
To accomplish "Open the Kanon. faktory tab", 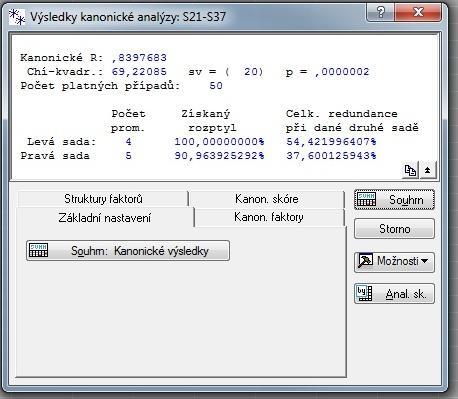I will [269, 217].
